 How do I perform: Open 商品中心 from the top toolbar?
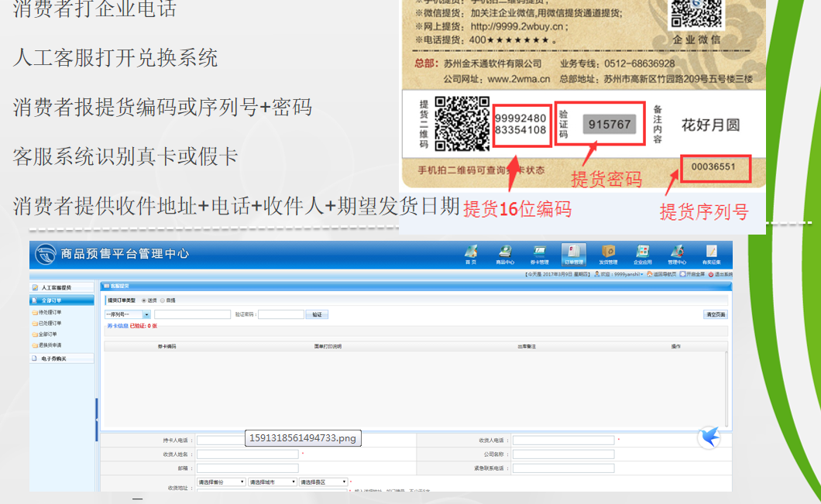[x=505, y=254]
